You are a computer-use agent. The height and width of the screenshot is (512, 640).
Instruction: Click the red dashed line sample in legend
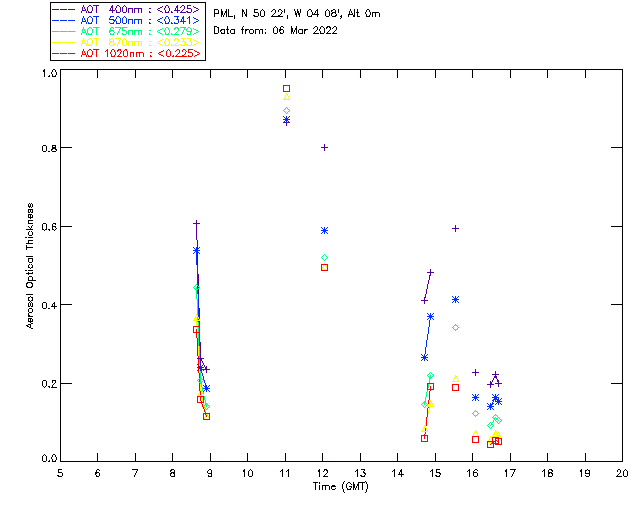click(x=64, y=53)
